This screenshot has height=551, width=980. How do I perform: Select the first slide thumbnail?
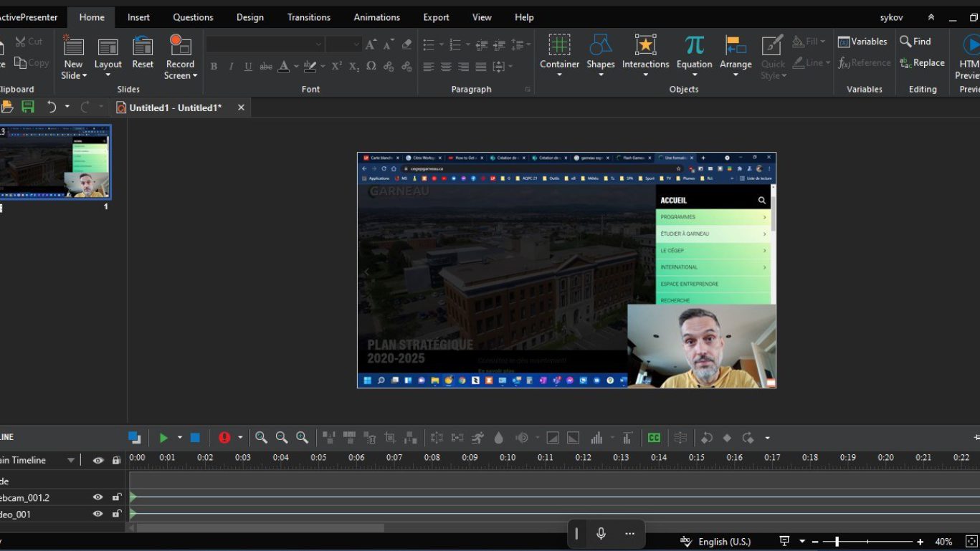pos(56,163)
